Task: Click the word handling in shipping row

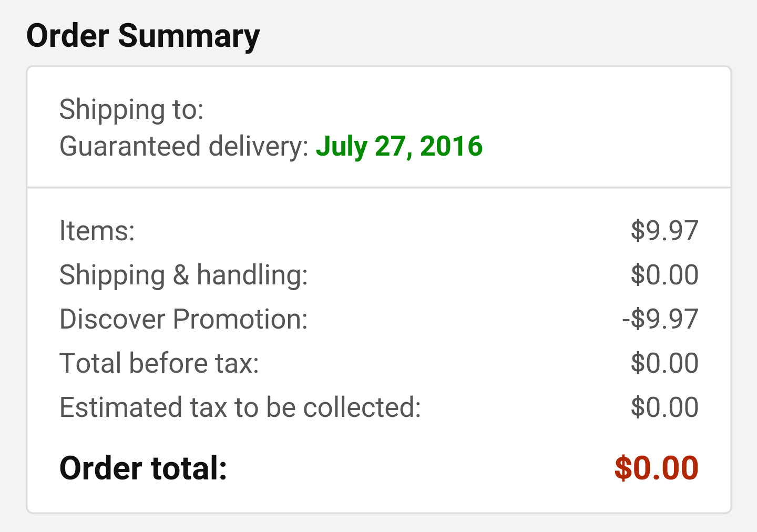Action: [252, 275]
